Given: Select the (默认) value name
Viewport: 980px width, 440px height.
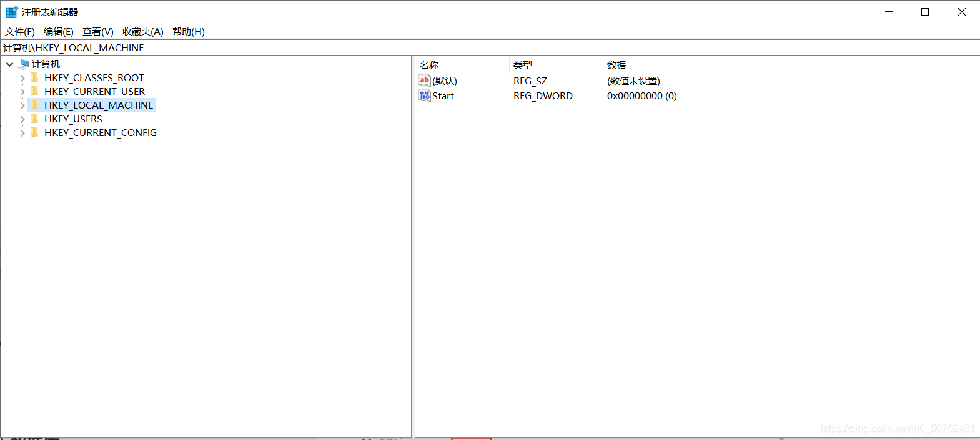Looking at the screenshot, I should [445, 81].
